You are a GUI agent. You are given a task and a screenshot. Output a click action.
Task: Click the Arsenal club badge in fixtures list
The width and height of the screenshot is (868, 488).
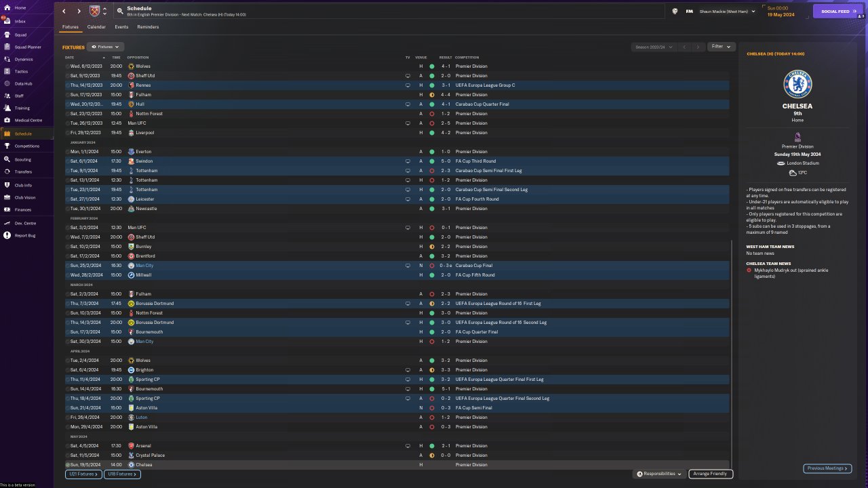coord(131,446)
